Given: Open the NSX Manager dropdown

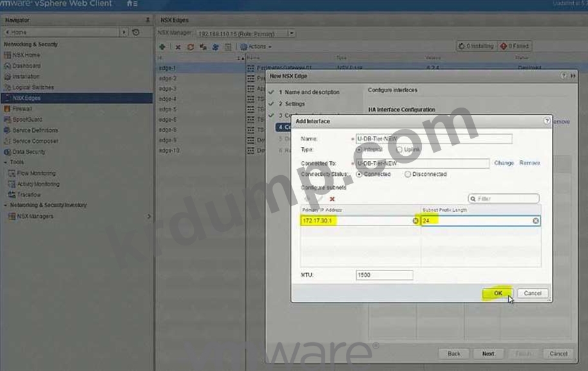Looking at the screenshot, I should 291,33.
